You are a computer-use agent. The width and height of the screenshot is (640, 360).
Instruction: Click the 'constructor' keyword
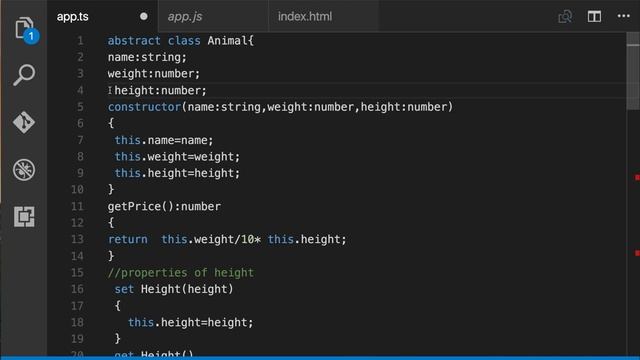[x=144, y=107]
